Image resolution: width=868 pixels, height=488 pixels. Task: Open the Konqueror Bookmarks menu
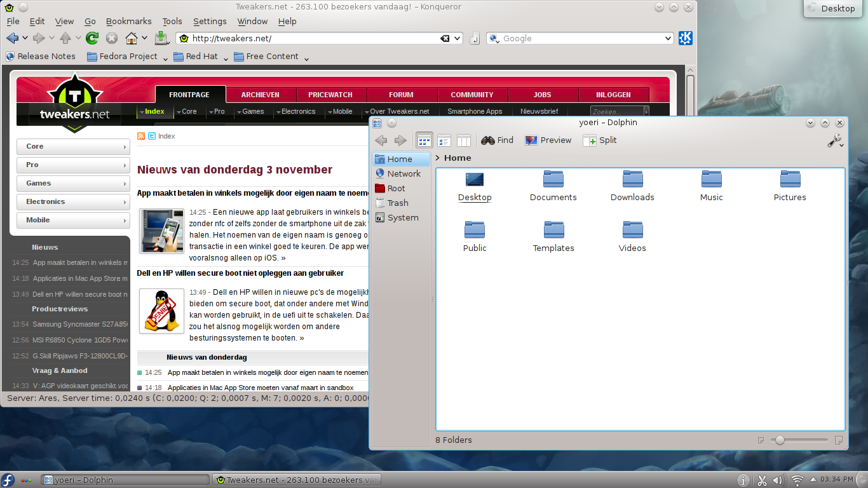pyautogui.click(x=129, y=21)
